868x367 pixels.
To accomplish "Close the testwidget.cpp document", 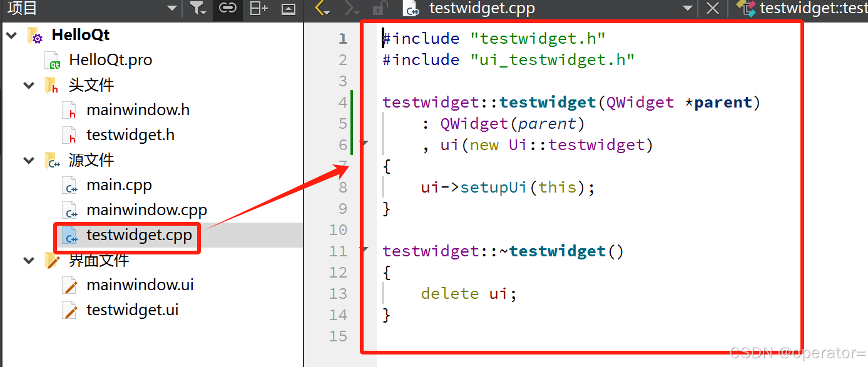I will coord(713,8).
